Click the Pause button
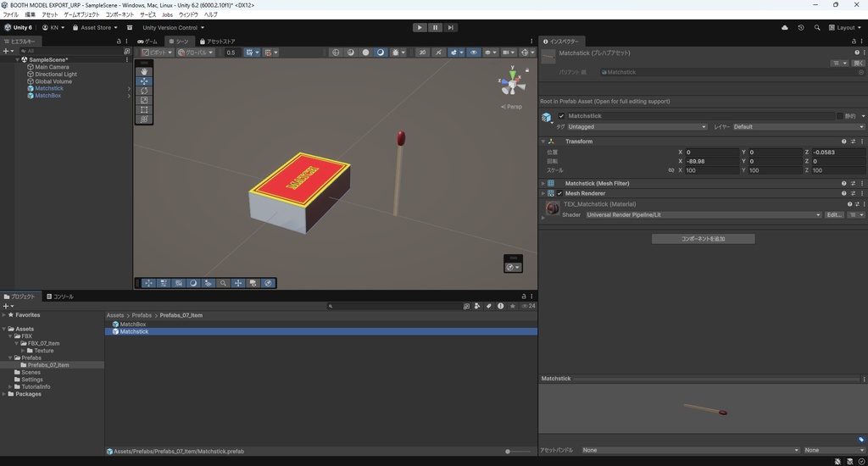Image resolution: width=868 pixels, height=466 pixels. point(435,28)
